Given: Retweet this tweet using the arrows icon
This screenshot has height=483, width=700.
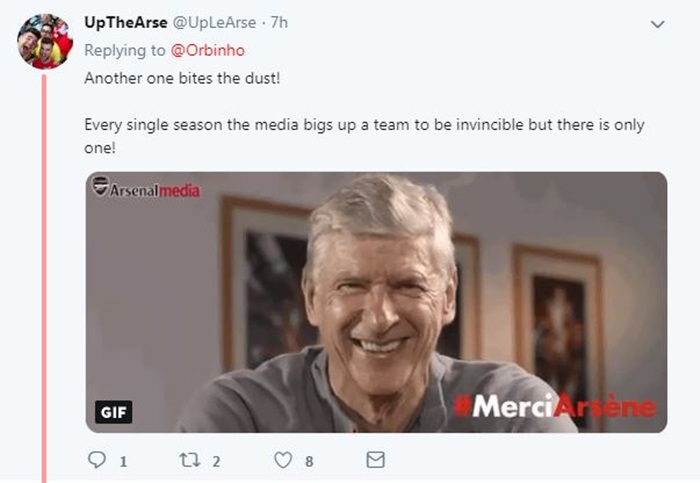Looking at the screenshot, I should coord(191,460).
